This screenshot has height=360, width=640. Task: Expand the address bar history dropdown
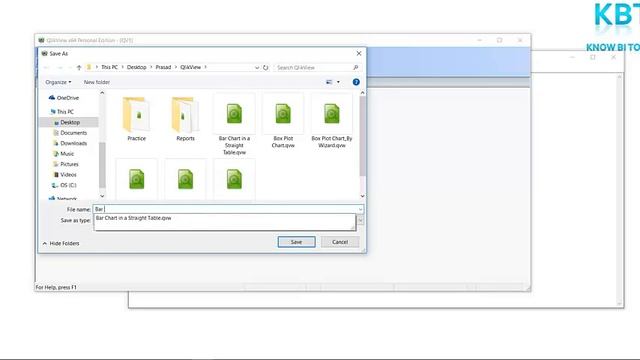[257, 67]
